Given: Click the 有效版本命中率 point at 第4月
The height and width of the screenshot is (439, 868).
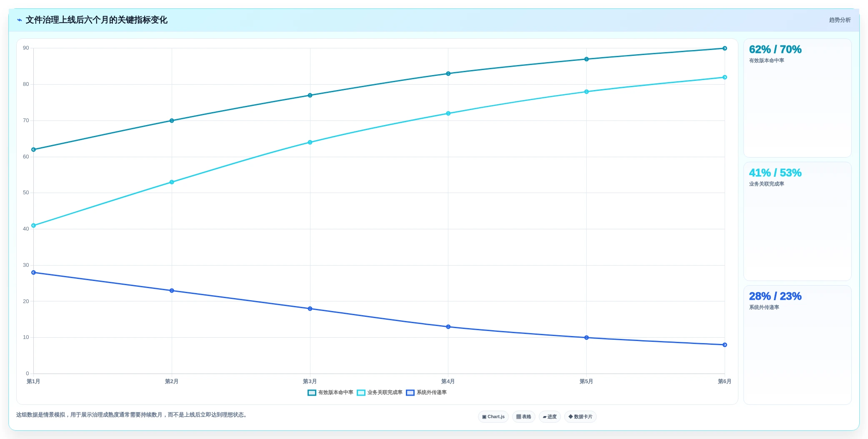Looking at the screenshot, I should pos(448,74).
